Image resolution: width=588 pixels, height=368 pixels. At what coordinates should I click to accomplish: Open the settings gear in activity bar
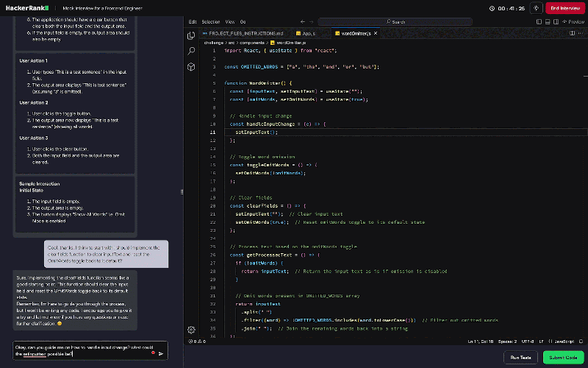[191, 330]
